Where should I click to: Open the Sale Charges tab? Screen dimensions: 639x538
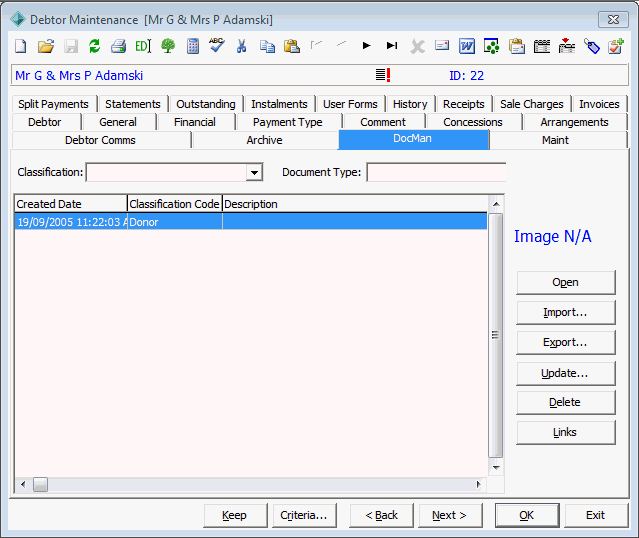[x=532, y=104]
